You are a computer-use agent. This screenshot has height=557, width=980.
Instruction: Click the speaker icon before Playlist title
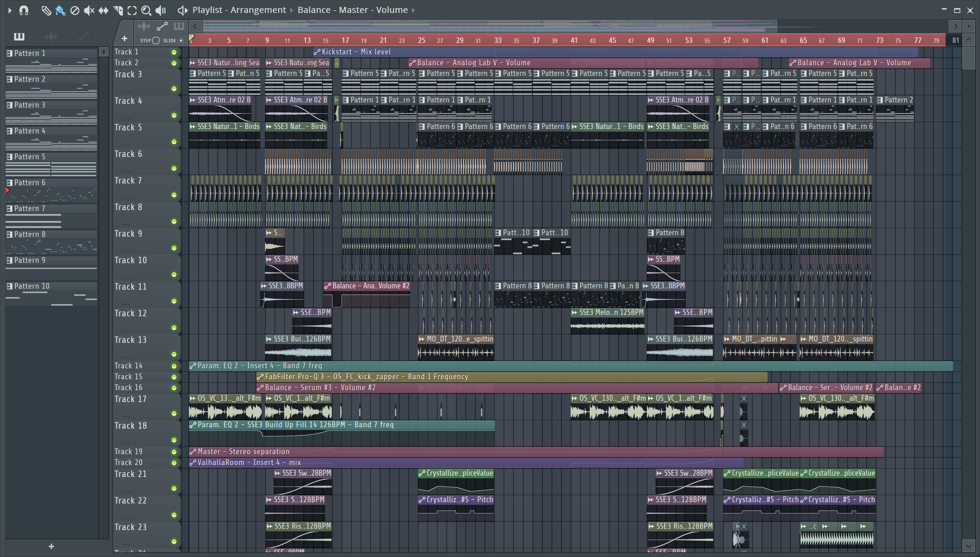click(183, 10)
